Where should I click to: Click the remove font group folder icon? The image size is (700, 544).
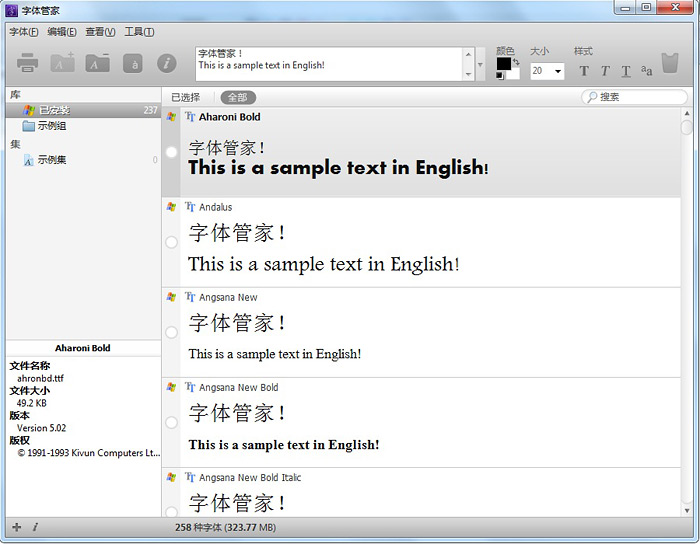click(97, 64)
